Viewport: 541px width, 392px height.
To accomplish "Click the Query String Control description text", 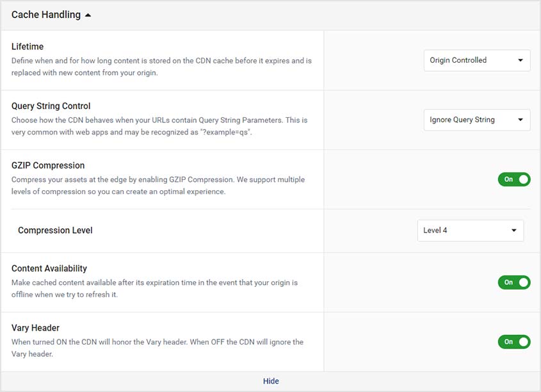I will [x=159, y=126].
